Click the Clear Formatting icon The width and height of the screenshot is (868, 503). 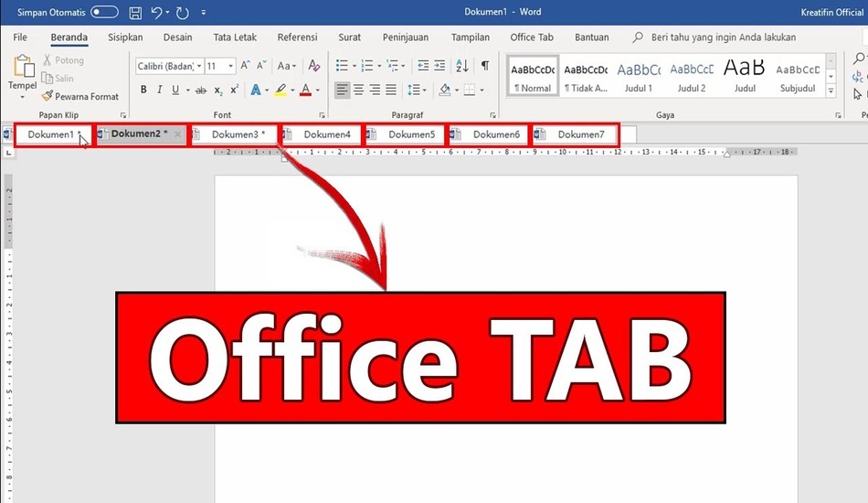pos(313,66)
